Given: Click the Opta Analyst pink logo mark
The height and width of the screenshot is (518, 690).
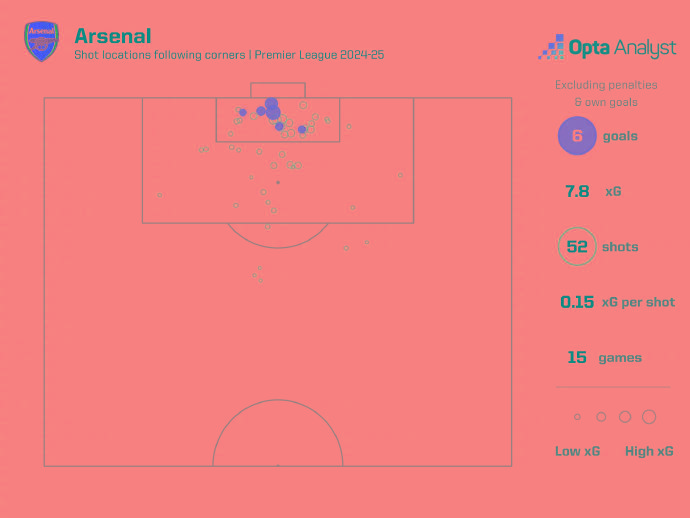Looking at the screenshot, I should 551,47.
